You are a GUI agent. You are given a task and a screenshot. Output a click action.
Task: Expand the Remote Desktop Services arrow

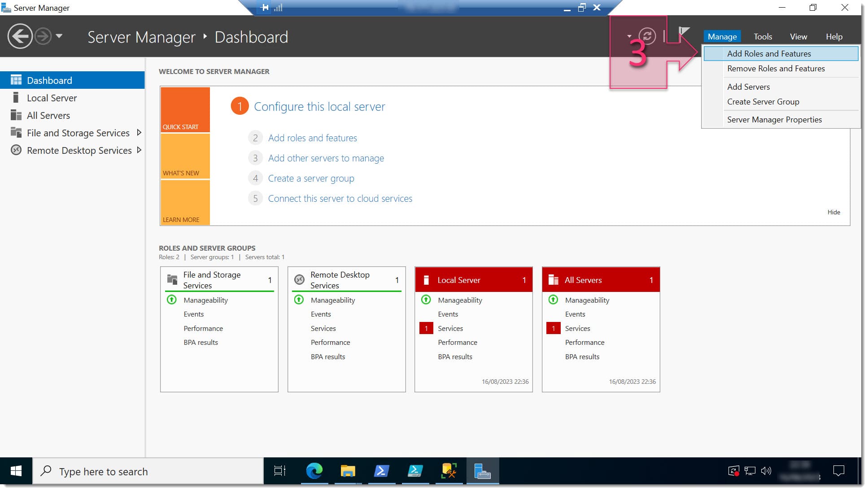[x=139, y=150]
